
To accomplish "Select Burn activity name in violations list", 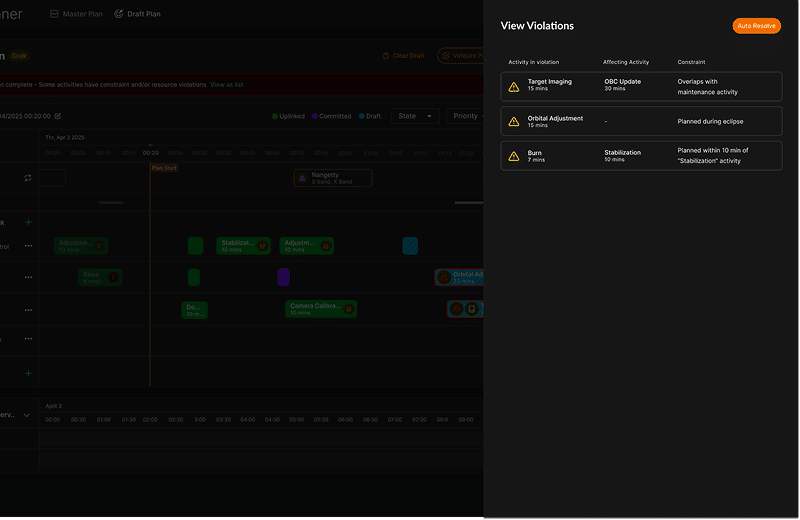I will 534,153.
